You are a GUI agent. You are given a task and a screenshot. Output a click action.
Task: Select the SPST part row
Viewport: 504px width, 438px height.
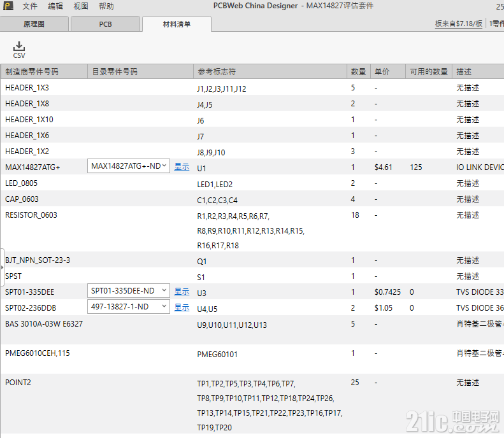(x=252, y=276)
